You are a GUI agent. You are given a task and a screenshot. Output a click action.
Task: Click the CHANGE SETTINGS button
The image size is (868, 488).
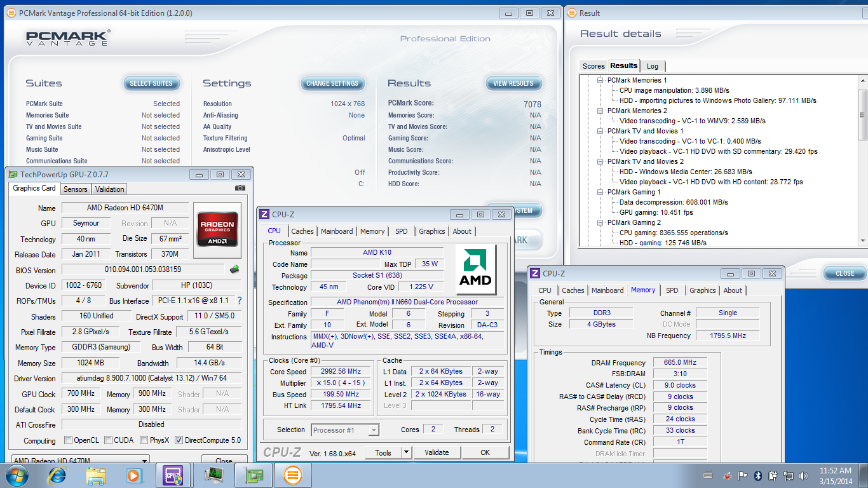332,83
